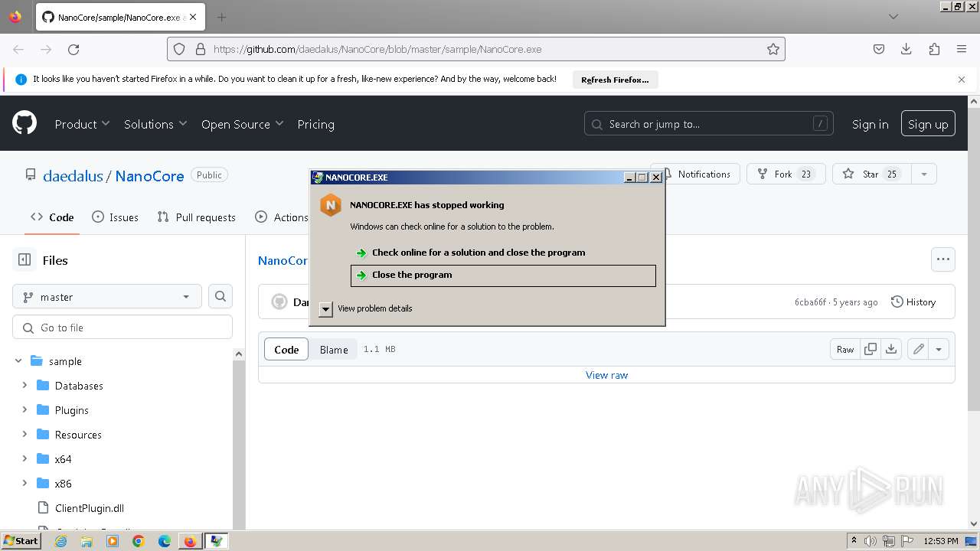Open the edit file options dropdown arrow
This screenshot has height=551, width=980.
pyautogui.click(x=939, y=349)
